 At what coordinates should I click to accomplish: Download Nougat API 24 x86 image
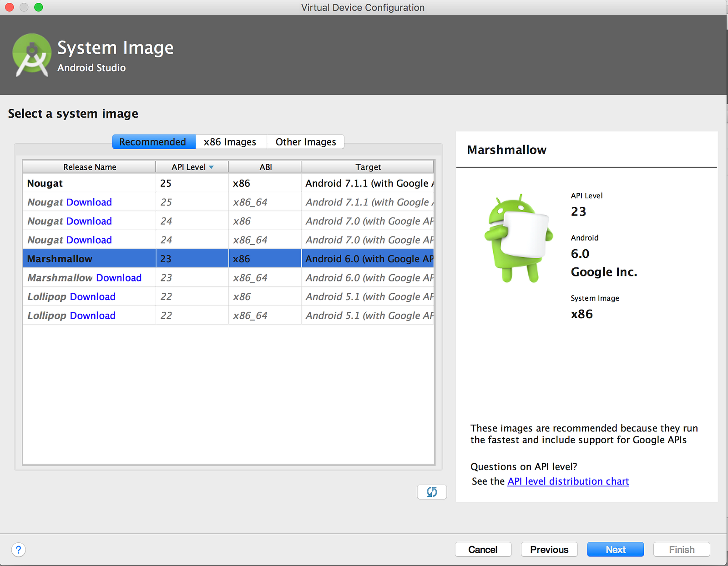tap(89, 221)
